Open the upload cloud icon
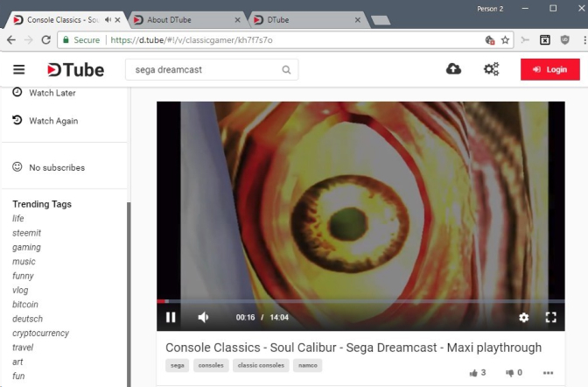This screenshot has height=387, width=588. point(453,69)
